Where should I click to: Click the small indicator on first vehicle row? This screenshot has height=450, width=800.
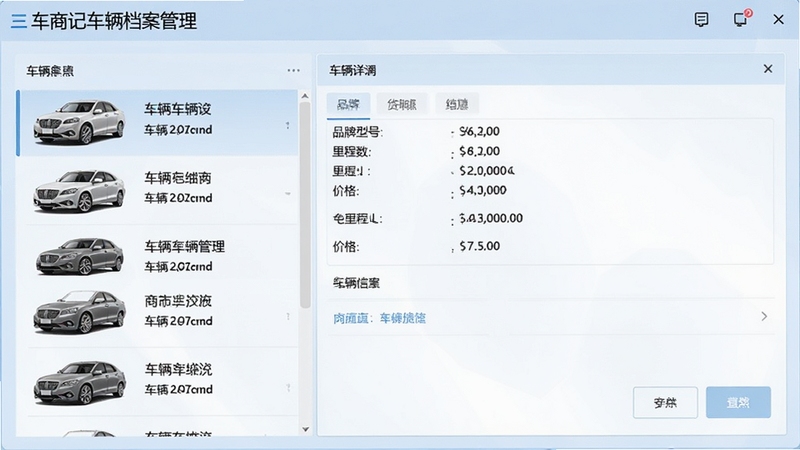pos(288,125)
